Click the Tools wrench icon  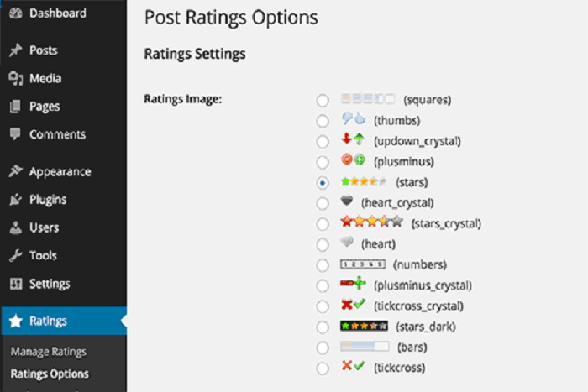pos(15,255)
